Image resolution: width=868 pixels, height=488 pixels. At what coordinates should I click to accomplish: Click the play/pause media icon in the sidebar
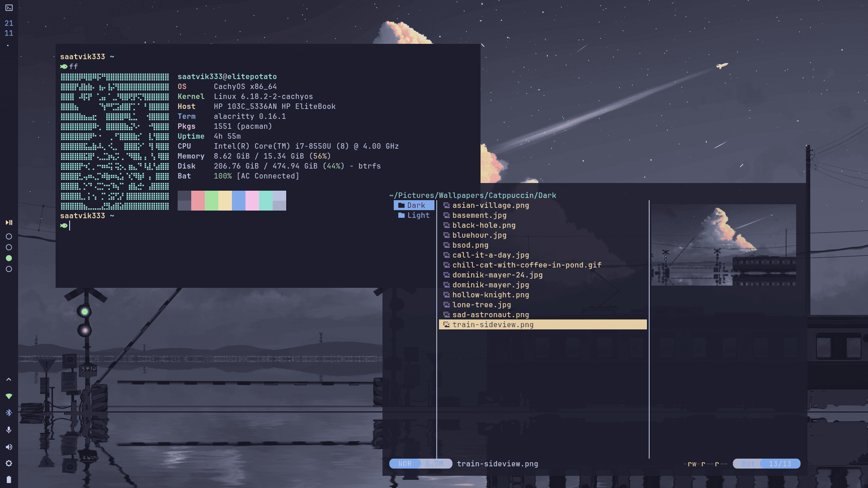point(9,222)
